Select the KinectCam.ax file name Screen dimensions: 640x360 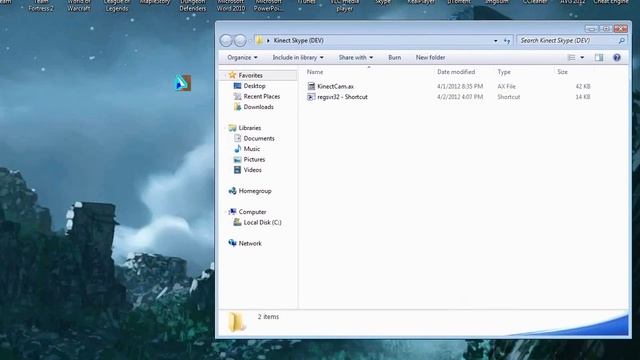(x=335, y=87)
